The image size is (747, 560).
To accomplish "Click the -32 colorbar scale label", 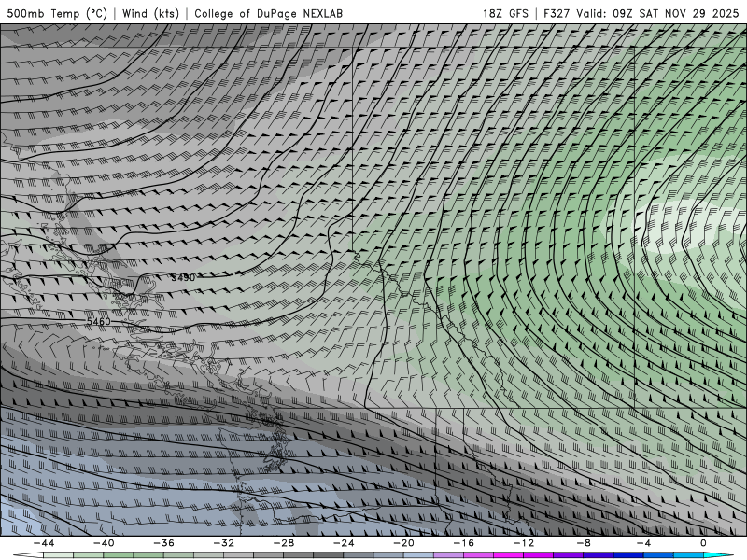I will 224,543.
